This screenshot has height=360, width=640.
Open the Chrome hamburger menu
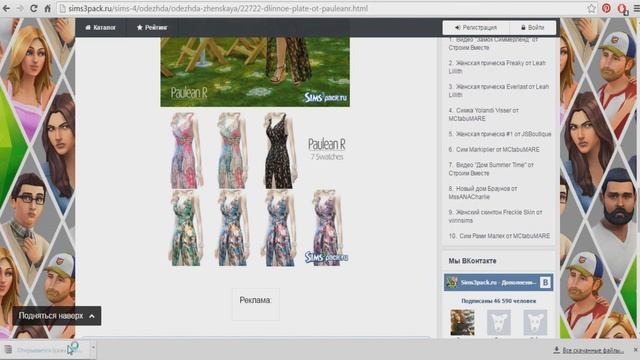pos(636,8)
